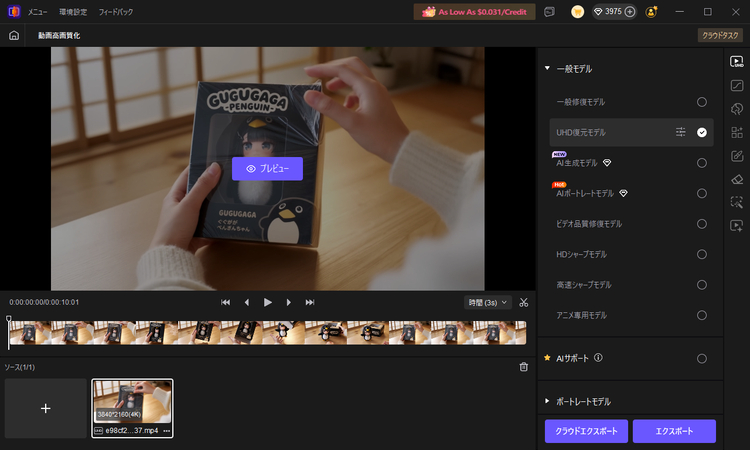This screenshot has height=450, width=750.
Task: Click the クラウドエクスポート button
Action: pos(586,431)
